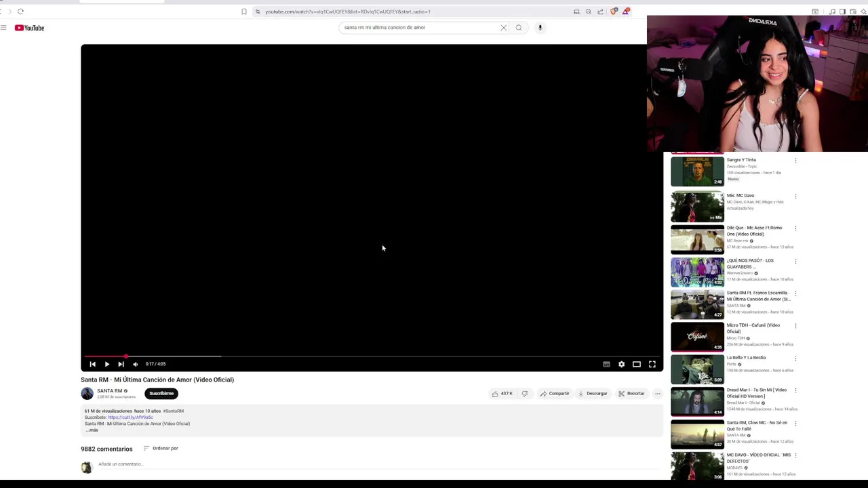Open Santa RM, Clow MC - No Sé thumbnail

coord(697,434)
